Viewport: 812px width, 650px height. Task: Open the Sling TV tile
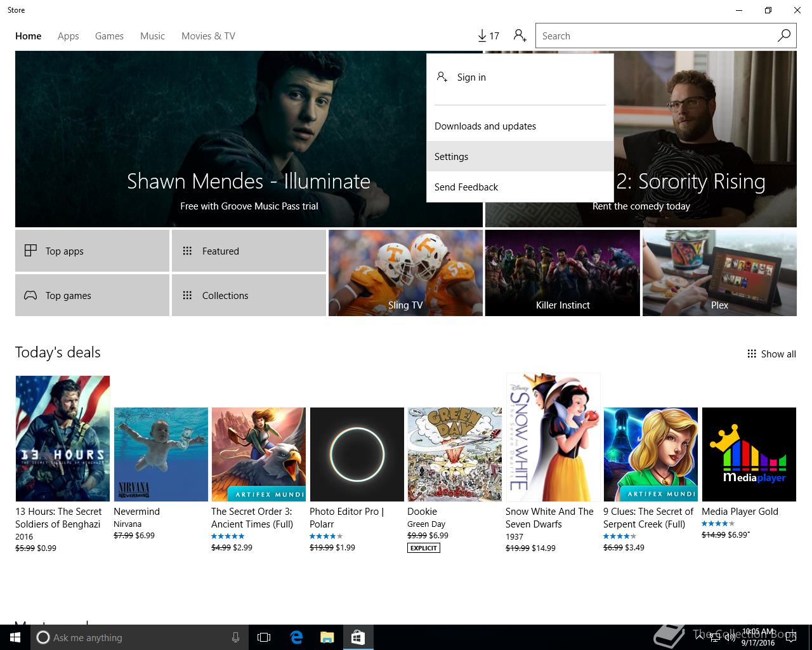click(x=405, y=273)
